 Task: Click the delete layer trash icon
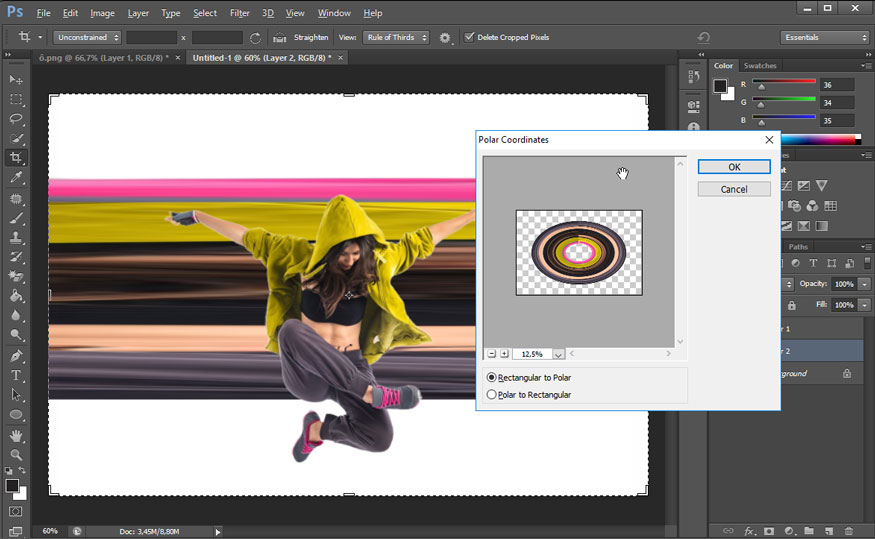pos(849,531)
